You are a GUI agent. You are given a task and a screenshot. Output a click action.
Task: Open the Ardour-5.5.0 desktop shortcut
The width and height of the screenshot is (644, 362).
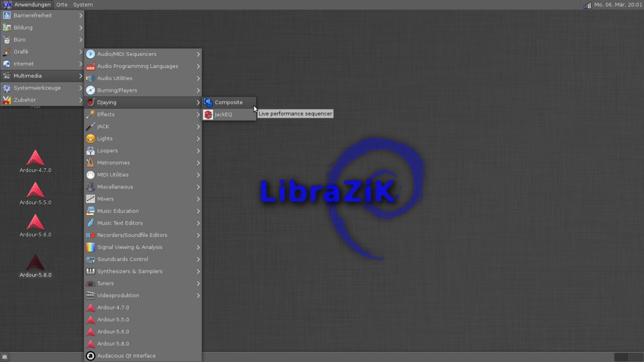[x=35, y=194]
